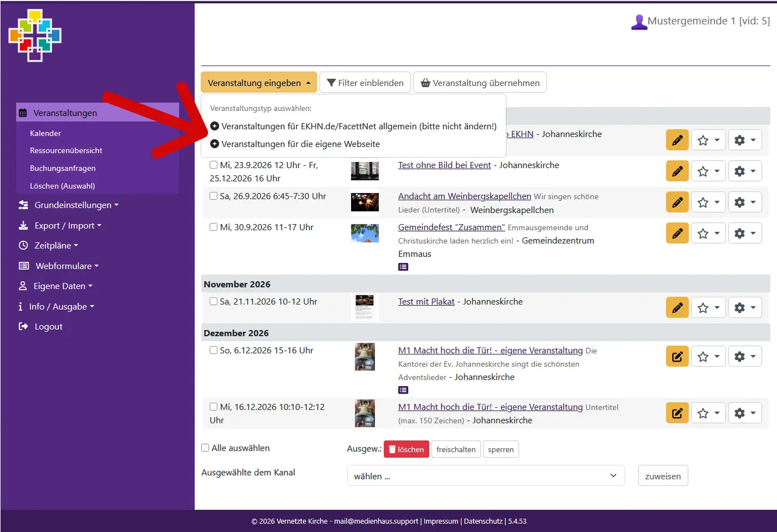The height and width of the screenshot is (532, 777).
Task: Open the Gemeindefest "Zusammen" link
Action: (451, 227)
